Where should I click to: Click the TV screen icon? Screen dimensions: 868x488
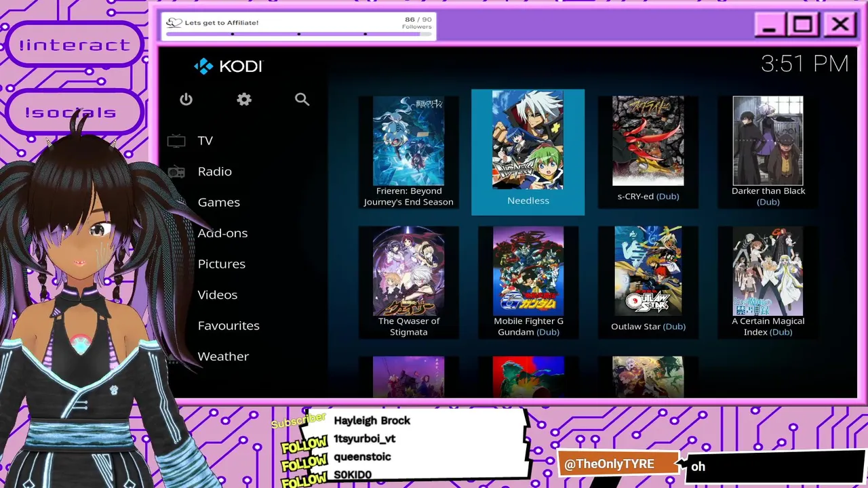coord(176,141)
